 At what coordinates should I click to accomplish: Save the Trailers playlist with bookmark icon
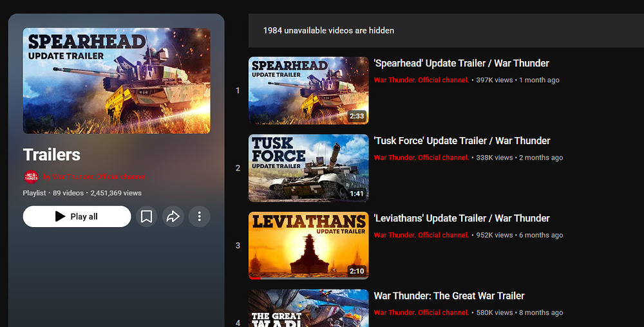(147, 217)
